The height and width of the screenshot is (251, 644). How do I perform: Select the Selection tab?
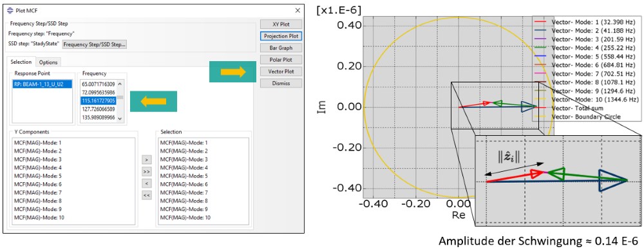point(21,62)
